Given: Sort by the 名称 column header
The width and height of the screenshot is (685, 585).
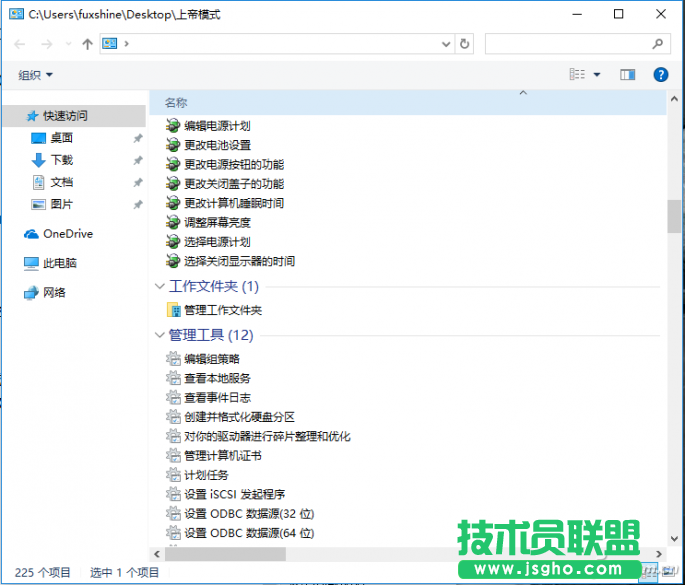Looking at the screenshot, I should 176,103.
